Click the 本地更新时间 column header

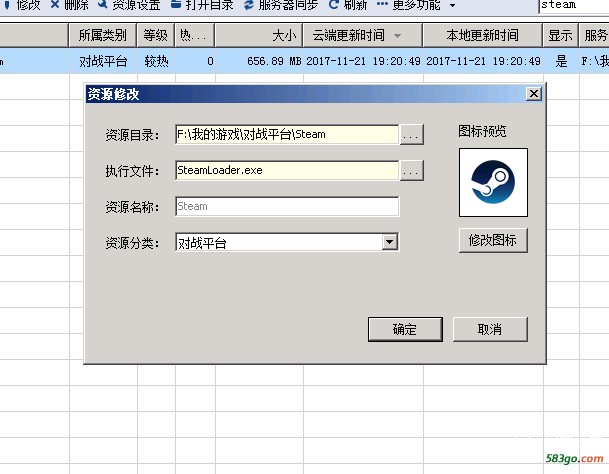[482, 35]
